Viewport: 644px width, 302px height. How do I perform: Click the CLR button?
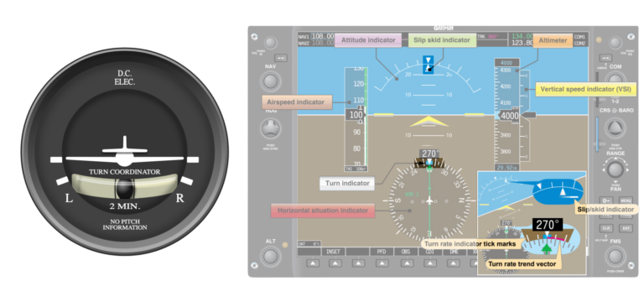[605, 228]
